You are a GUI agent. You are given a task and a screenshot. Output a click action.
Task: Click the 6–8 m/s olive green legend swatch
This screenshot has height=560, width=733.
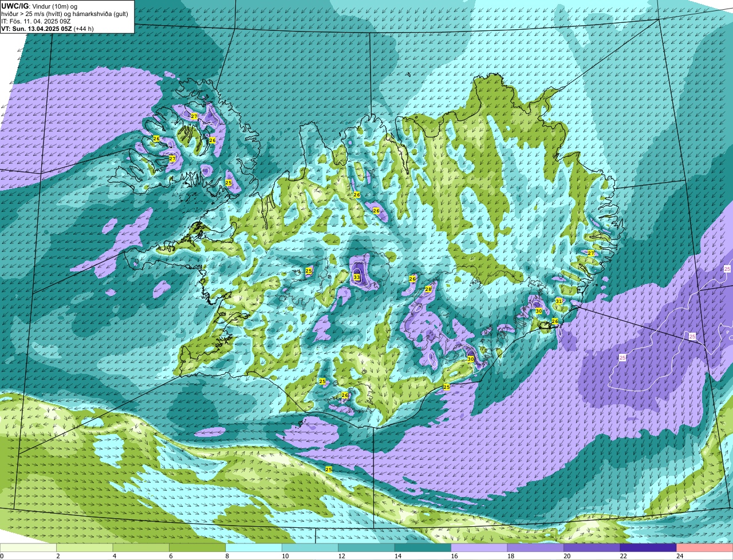coord(198,547)
